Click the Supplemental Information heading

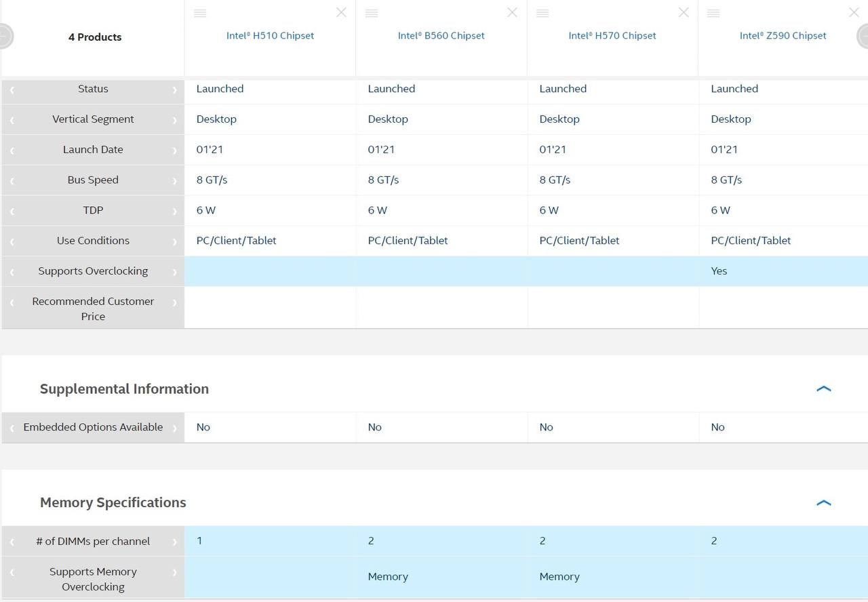coord(124,388)
